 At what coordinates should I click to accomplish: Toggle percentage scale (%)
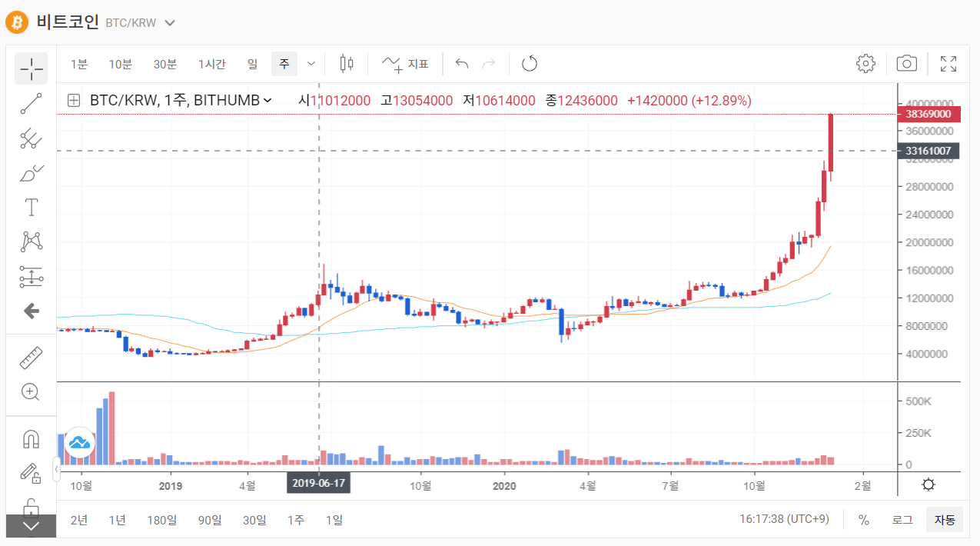click(864, 520)
